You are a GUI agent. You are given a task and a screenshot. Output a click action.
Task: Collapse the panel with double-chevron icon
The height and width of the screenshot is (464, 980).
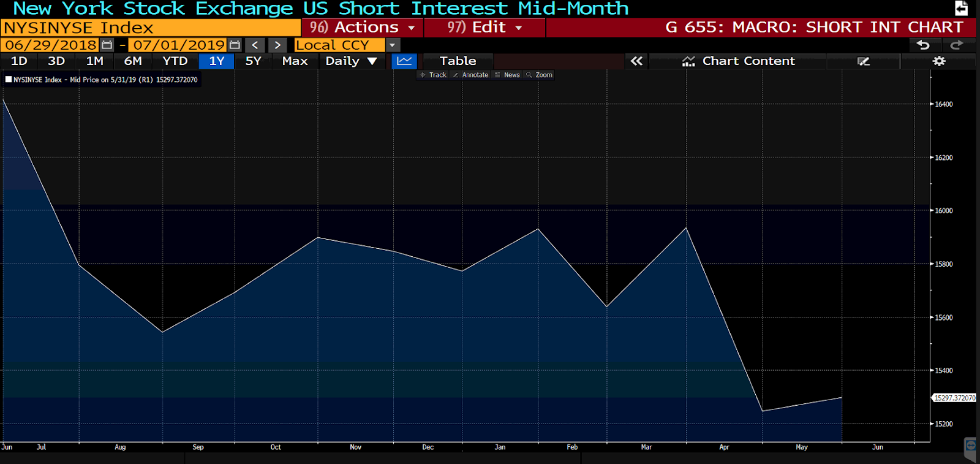coord(637,61)
